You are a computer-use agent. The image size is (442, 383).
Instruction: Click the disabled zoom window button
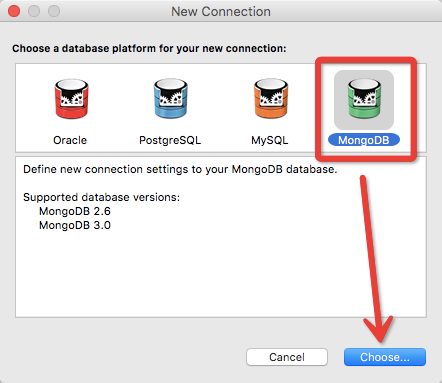tap(54, 11)
